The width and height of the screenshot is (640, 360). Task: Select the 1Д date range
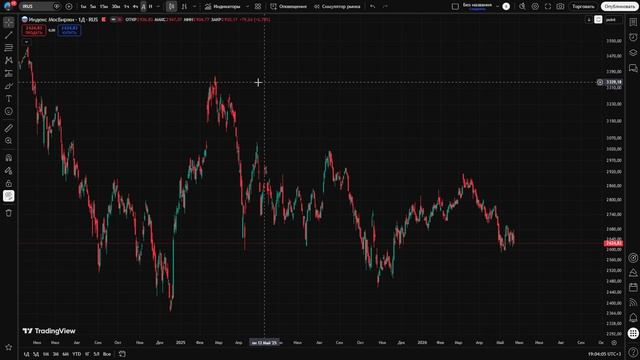[27, 354]
